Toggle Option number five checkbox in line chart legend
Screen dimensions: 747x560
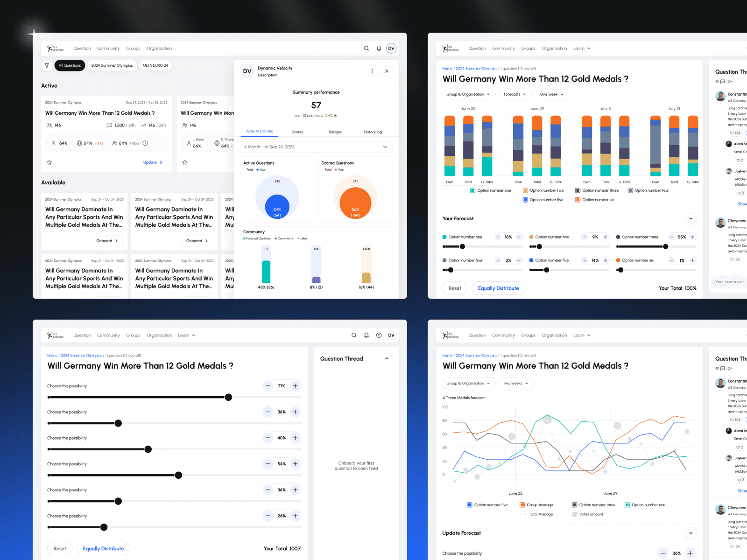click(470, 505)
